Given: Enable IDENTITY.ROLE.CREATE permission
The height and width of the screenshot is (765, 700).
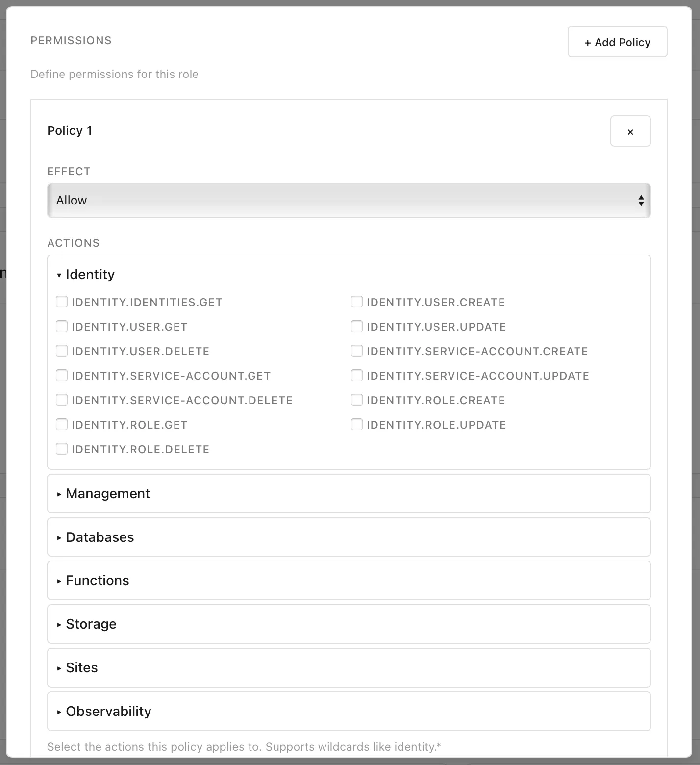Looking at the screenshot, I should coord(357,400).
